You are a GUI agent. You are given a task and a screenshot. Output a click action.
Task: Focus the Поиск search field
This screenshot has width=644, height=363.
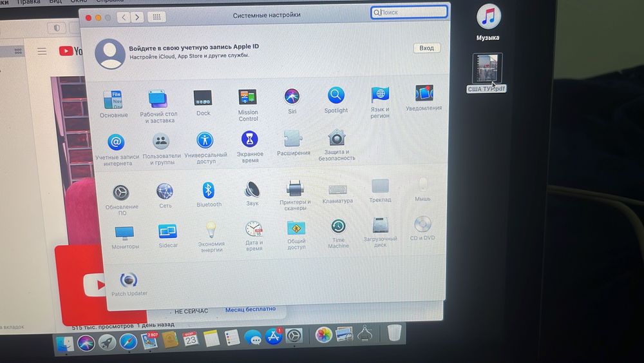click(x=409, y=12)
